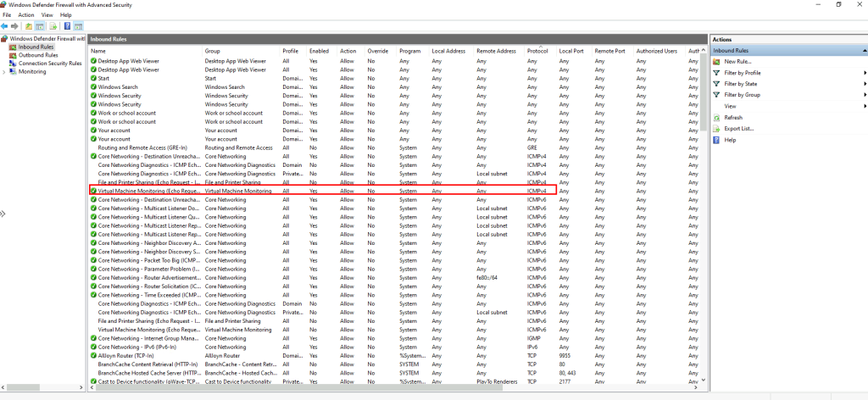Click the fe80::/64 remote address cell

(x=488, y=278)
